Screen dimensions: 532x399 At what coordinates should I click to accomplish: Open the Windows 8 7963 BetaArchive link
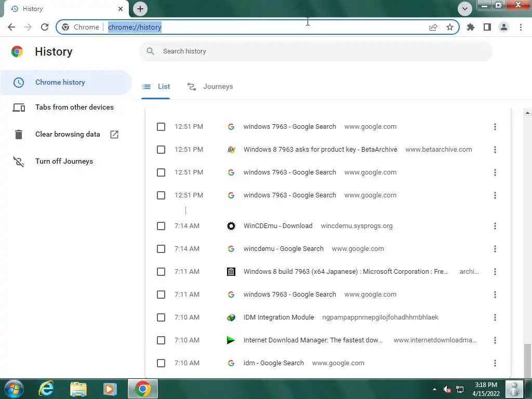click(x=320, y=150)
